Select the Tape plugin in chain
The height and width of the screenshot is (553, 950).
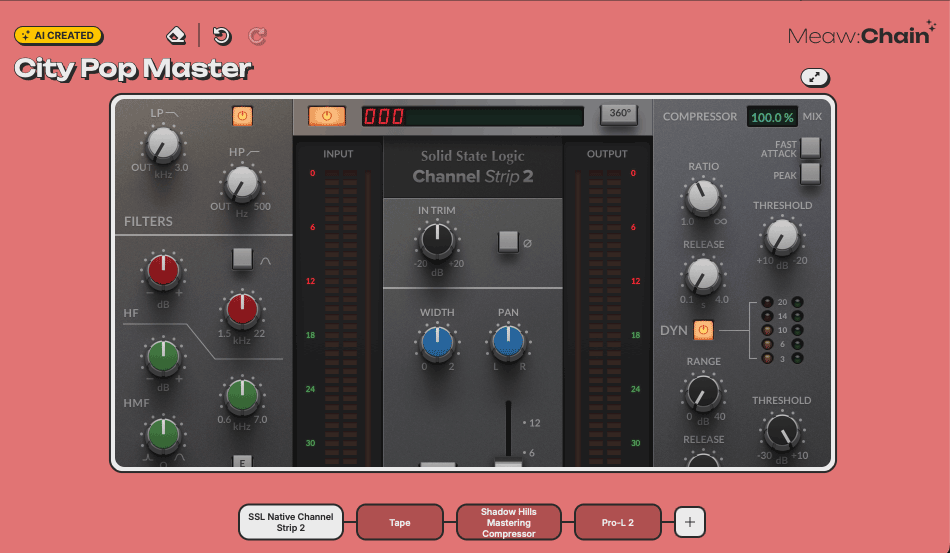400,522
